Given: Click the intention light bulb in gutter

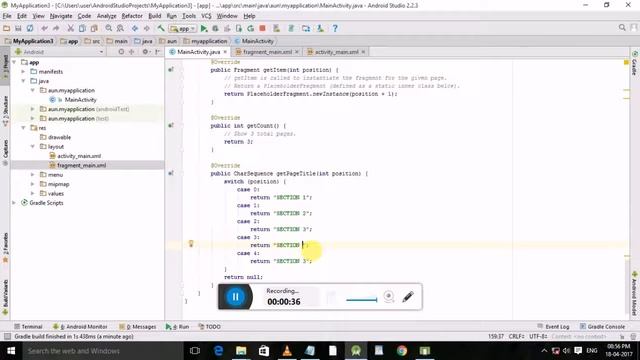Looking at the screenshot, I should (x=191, y=244).
